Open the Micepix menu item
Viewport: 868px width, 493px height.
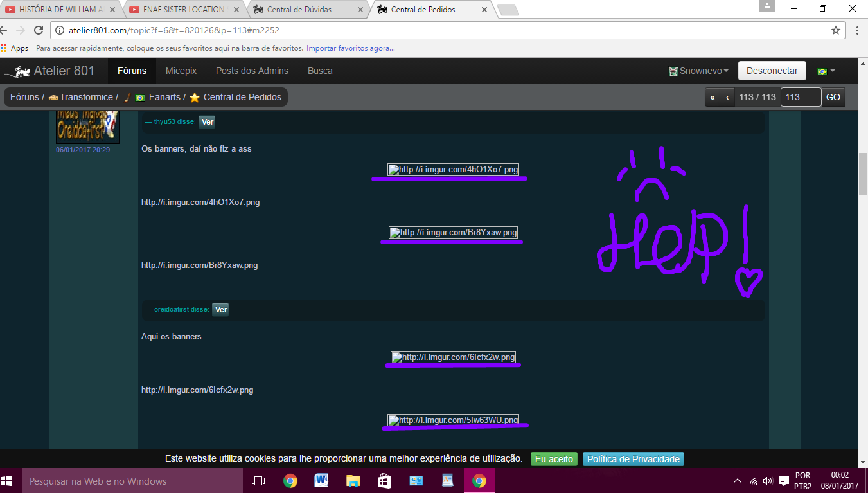(x=181, y=71)
